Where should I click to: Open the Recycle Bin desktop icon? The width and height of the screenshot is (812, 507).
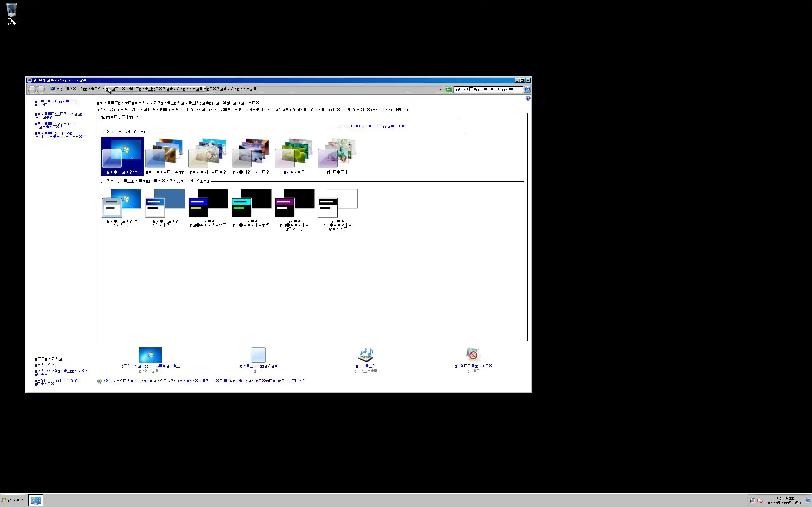coord(11,11)
